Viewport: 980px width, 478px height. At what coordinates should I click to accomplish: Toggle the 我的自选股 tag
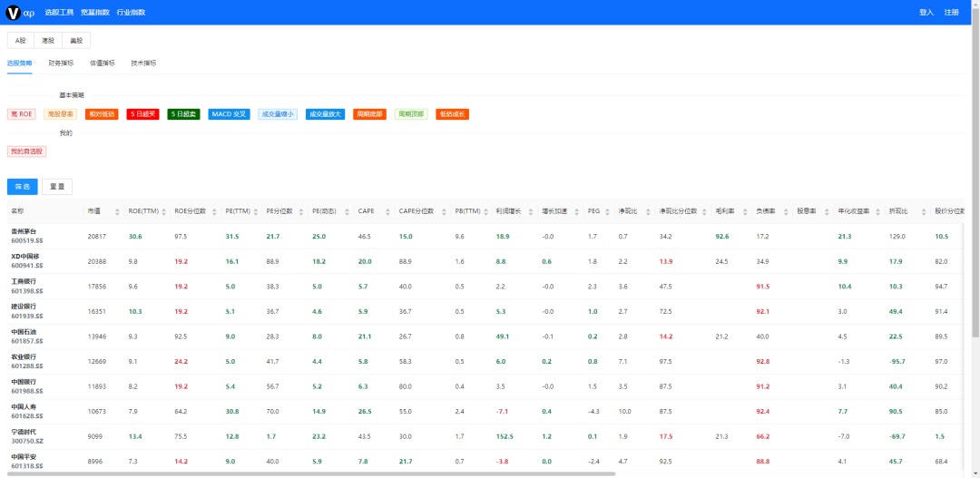tap(27, 151)
